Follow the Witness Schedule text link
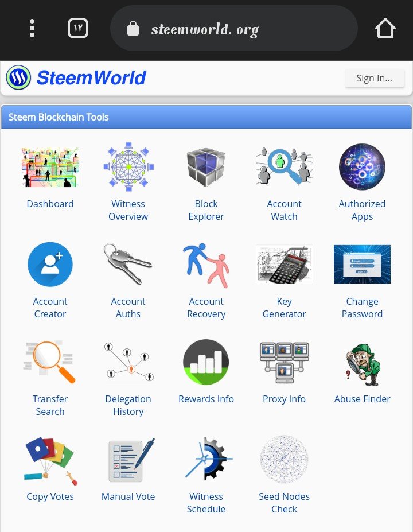 pyautogui.click(x=206, y=503)
